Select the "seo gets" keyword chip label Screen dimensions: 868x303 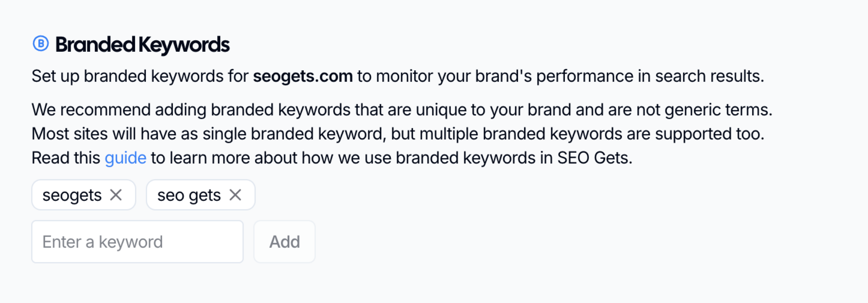tap(189, 195)
